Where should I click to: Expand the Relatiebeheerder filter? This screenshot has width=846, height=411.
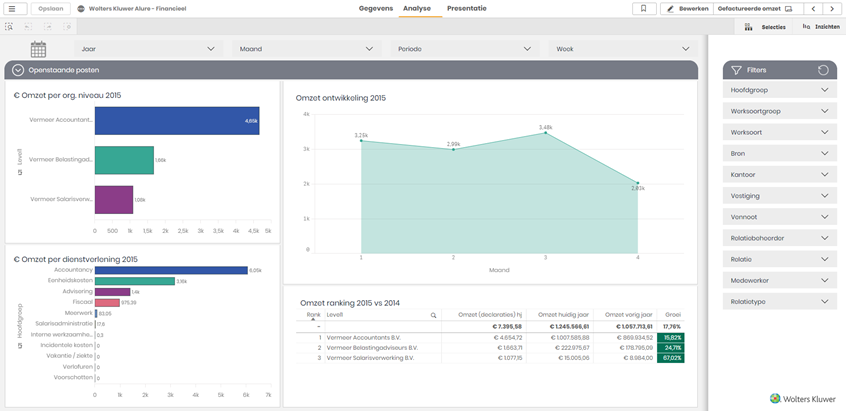780,238
